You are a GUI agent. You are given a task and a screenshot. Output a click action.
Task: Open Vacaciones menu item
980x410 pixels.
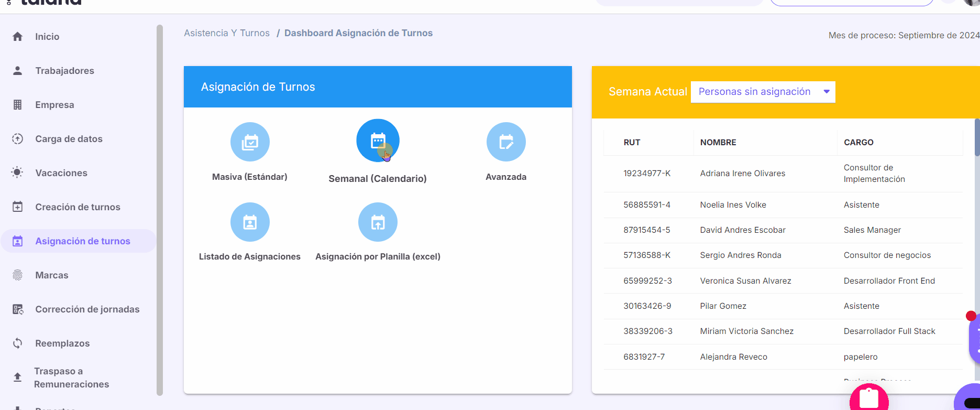[61, 173]
